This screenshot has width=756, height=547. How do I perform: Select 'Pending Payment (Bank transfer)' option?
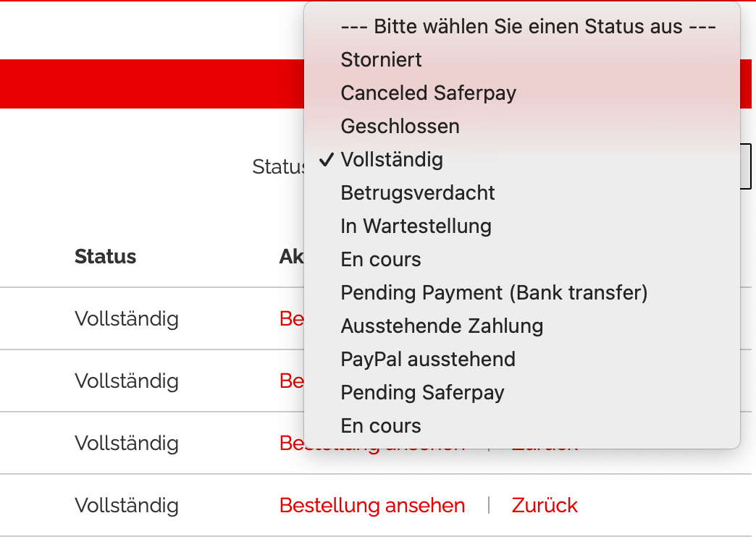click(495, 293)
